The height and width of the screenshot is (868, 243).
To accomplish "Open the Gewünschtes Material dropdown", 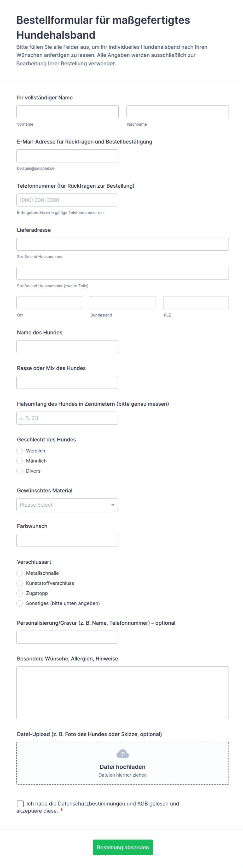I will [67, 505].
